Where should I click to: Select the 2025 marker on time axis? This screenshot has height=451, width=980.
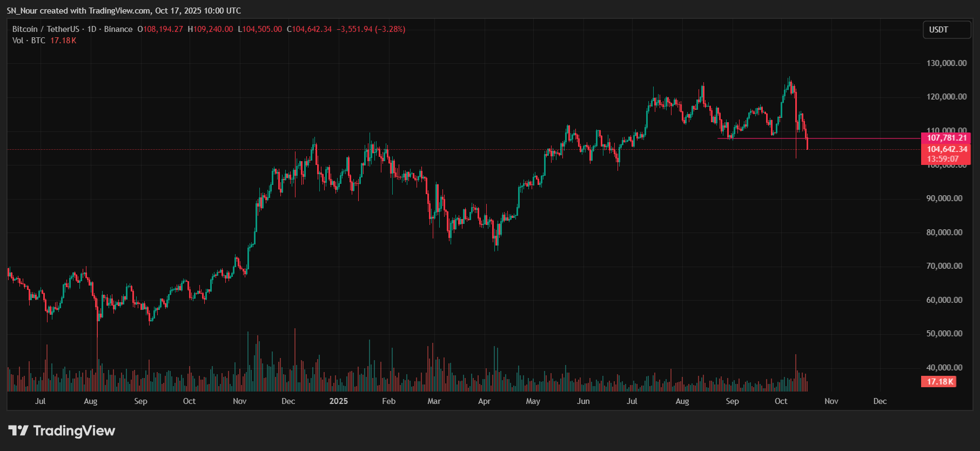(x=339, y=401)
